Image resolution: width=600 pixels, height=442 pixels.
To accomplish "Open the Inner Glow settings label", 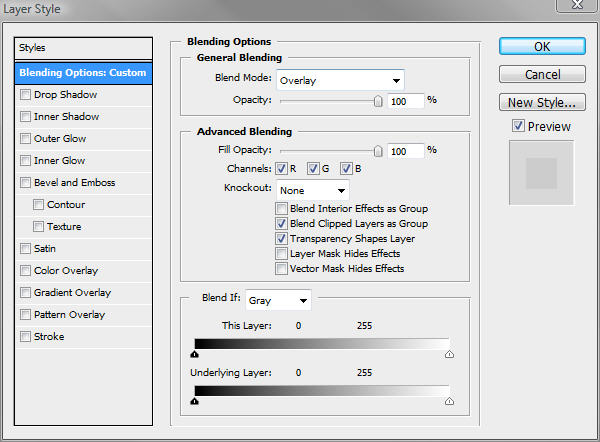I will pos(60,160).
